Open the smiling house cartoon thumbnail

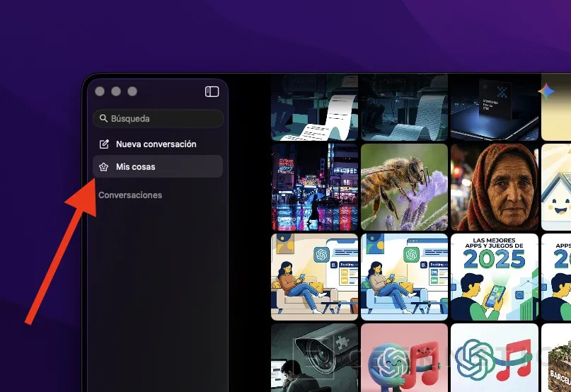click(x=556, y=188)
